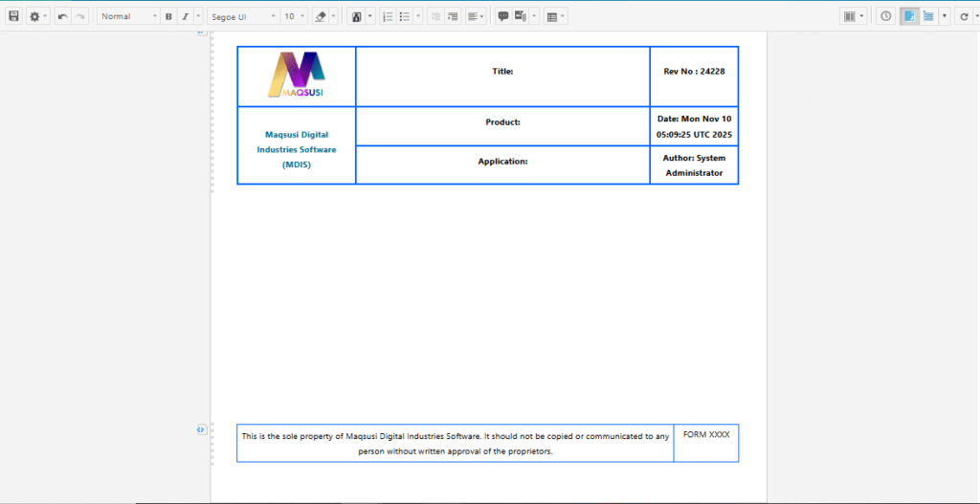Open the settings gear menu

point(34,16)
